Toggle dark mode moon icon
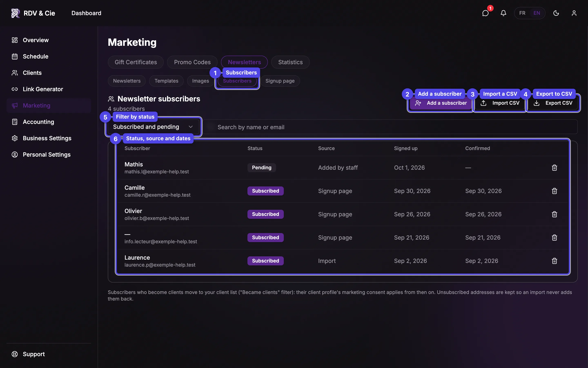This screenshot has height=368, width=588. (x=556, y=13)
